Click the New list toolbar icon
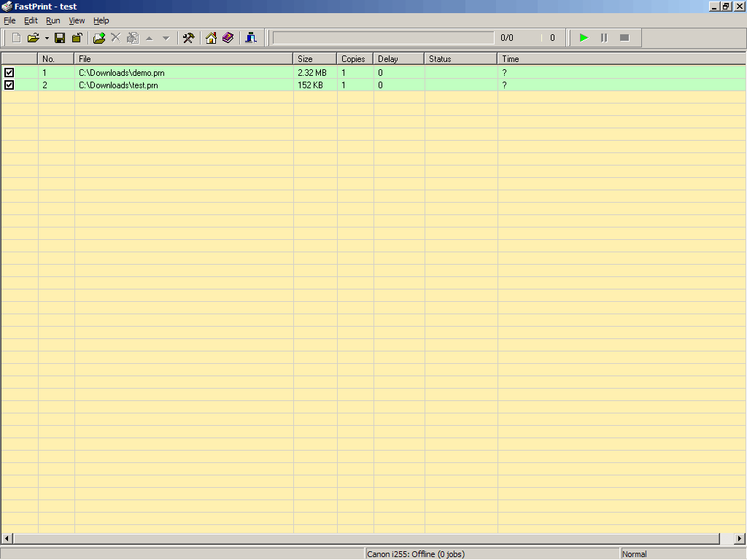 click(x=16, y=38)
